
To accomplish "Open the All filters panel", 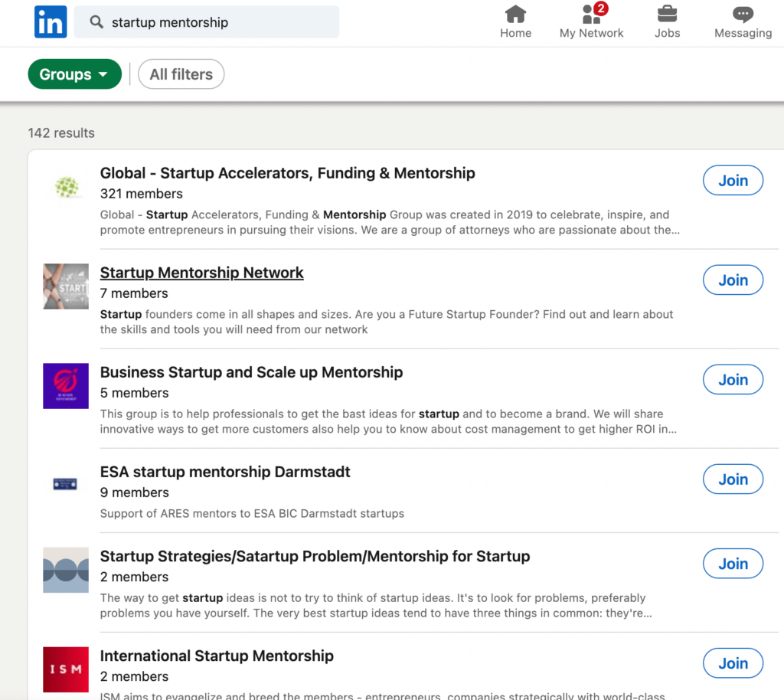I will (x=181, y=74).
